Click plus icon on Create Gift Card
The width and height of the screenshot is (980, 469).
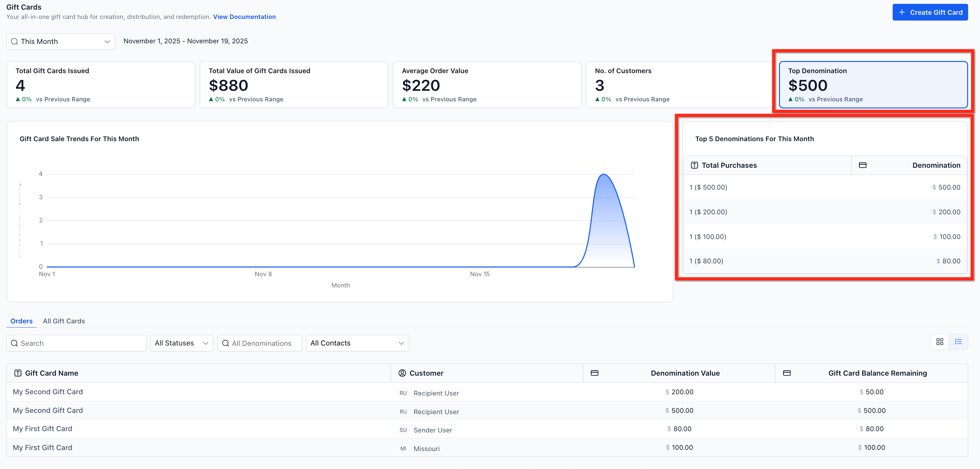point(902,13)
